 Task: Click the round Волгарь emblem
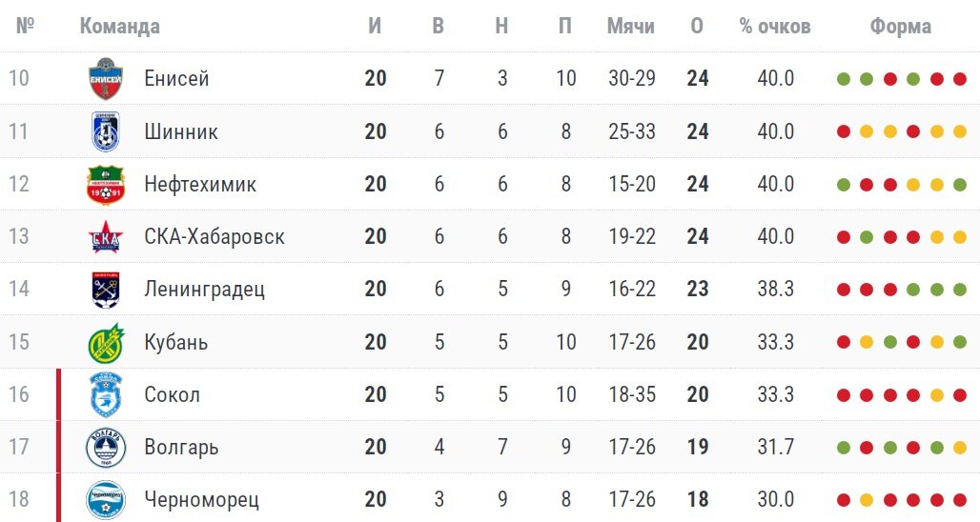click(x=106, y=447)
